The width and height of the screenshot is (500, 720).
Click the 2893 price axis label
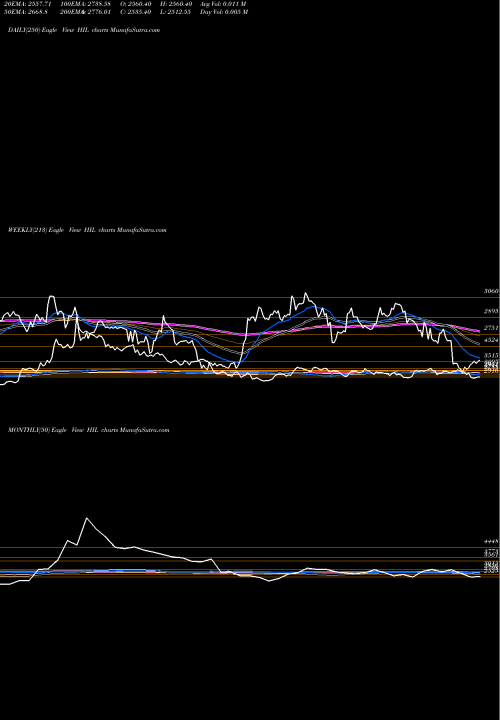[491, 311]
